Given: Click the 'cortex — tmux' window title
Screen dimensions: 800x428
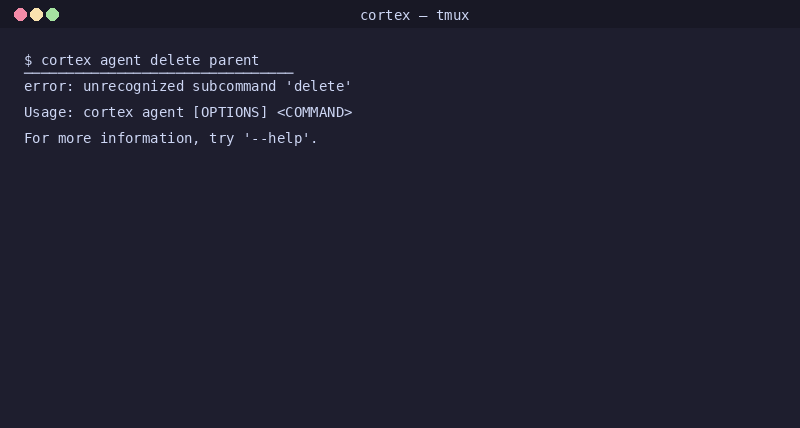Looking at the screenshot, I should click(414, 15).
